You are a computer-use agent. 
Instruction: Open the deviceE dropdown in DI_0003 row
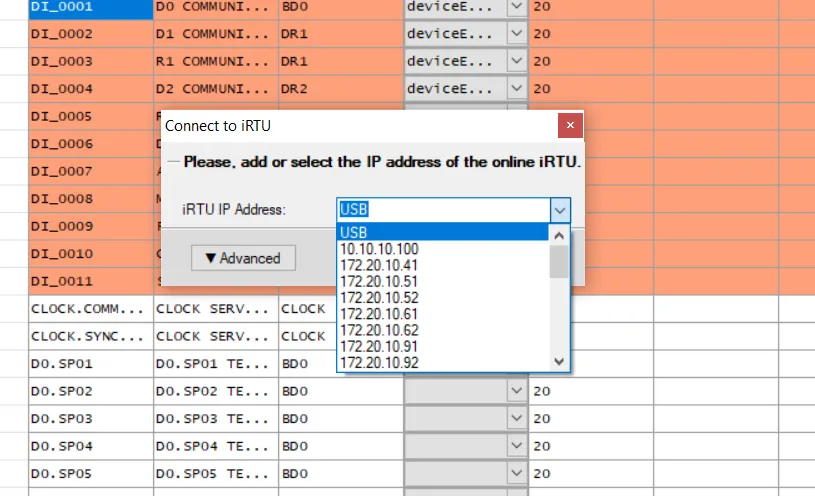(x=517, y=61)
